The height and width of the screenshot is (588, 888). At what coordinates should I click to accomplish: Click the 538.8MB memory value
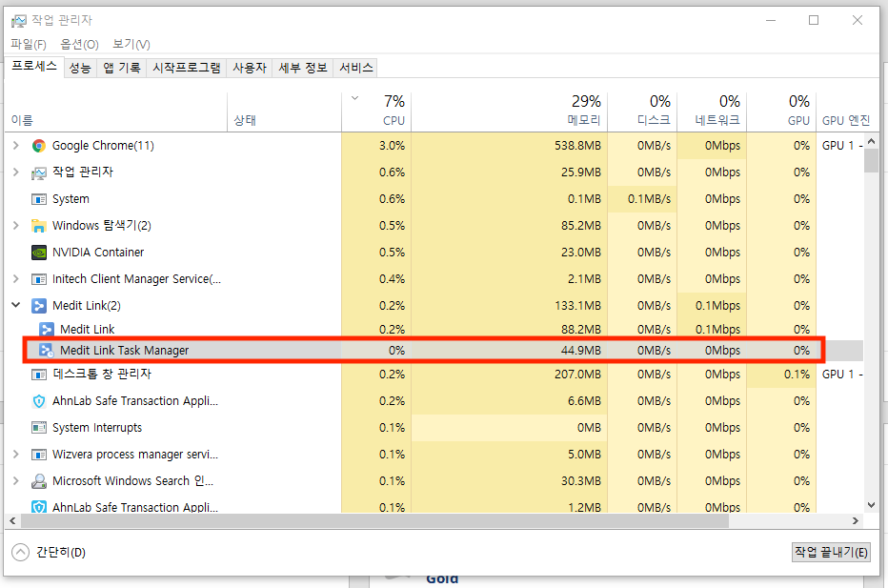click(x=577, y=146)
